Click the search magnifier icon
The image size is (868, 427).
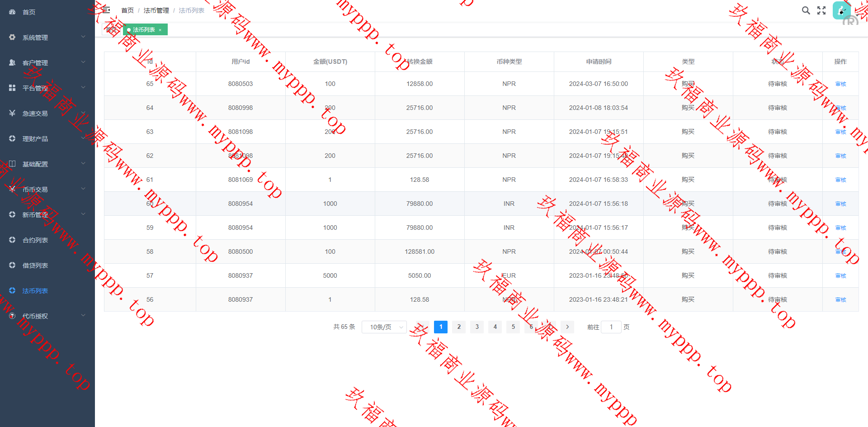coord(806,10)
